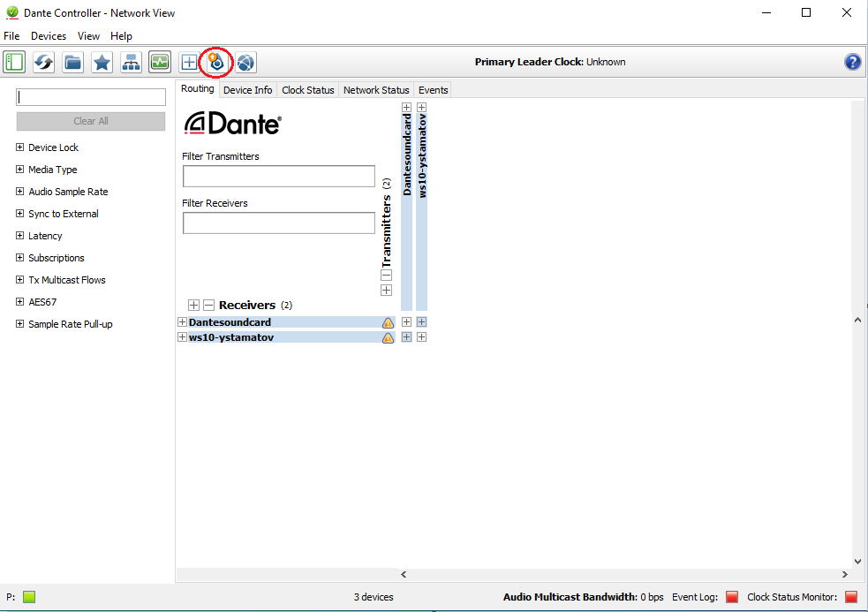
Task: Click the globe toolbar icon
Action: pyautogui.click(x=245, y=62)
